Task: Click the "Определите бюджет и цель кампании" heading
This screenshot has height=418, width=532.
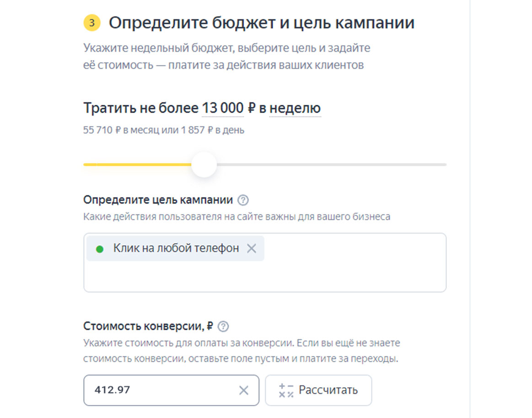Action: (261, 23)
